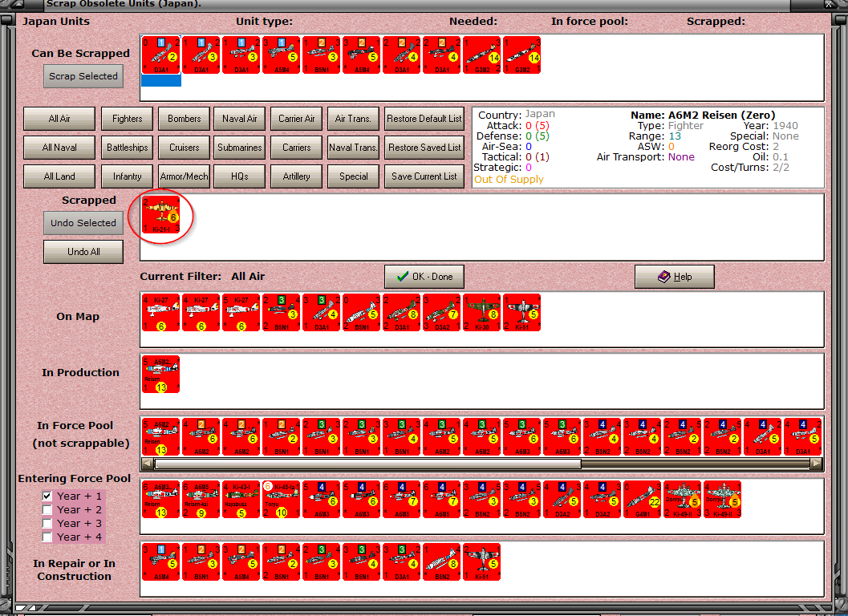Filter by Armor/Mech
The width and height of the screenshot is (848, 616).
(x=184, y=176)
